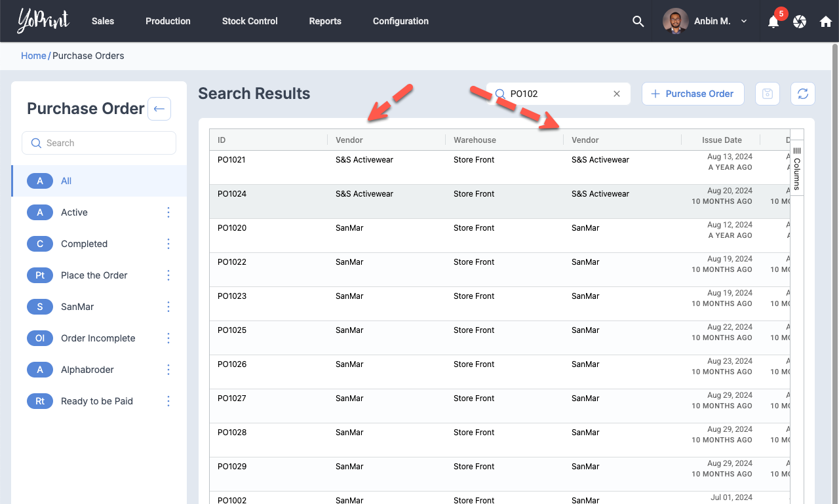Collapse the Purchase Order sidebar with arrow button

point(159,109)
